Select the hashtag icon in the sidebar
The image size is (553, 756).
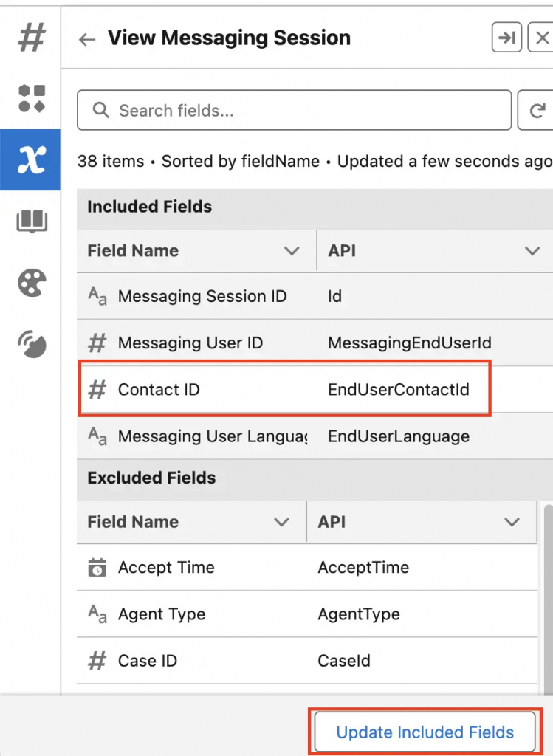click(30, 37)
